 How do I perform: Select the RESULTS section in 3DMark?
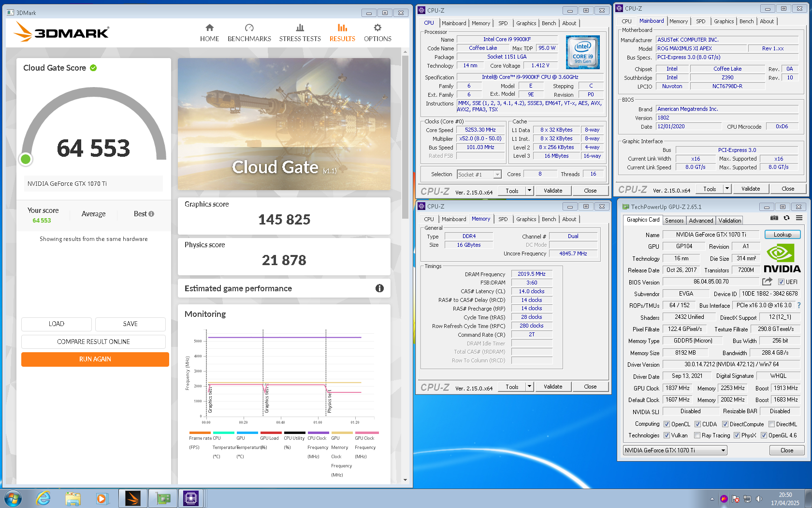pyautogui.click(x=342, y=33)
